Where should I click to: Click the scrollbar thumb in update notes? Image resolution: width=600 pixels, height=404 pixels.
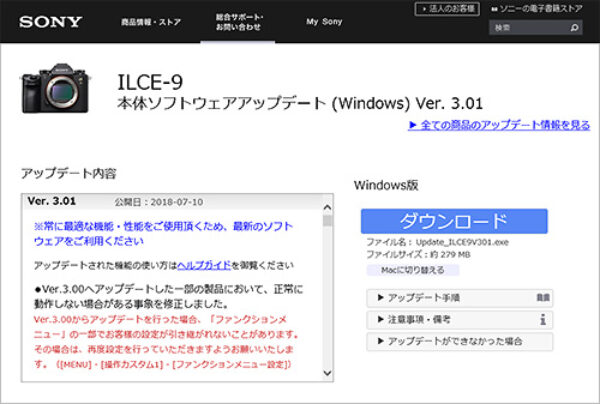pyautogui.click(x=327, y=221)
